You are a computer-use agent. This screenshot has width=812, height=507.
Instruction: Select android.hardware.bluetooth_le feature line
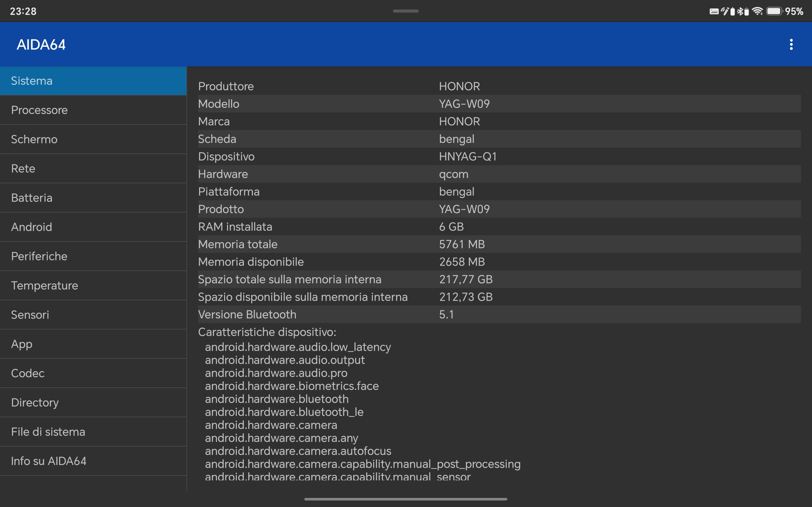tap(284, 412)
